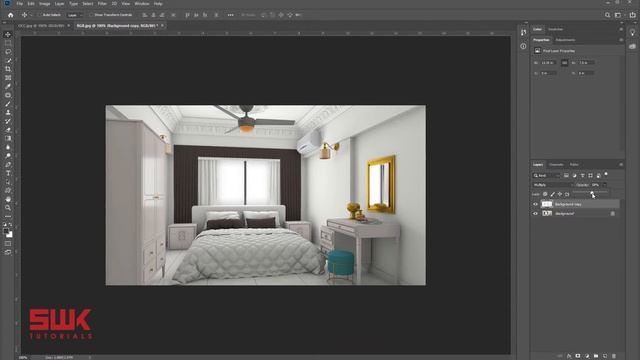Toggle lock image pixels brush icon
Screen dimensions: 640x360
(553, 194)
